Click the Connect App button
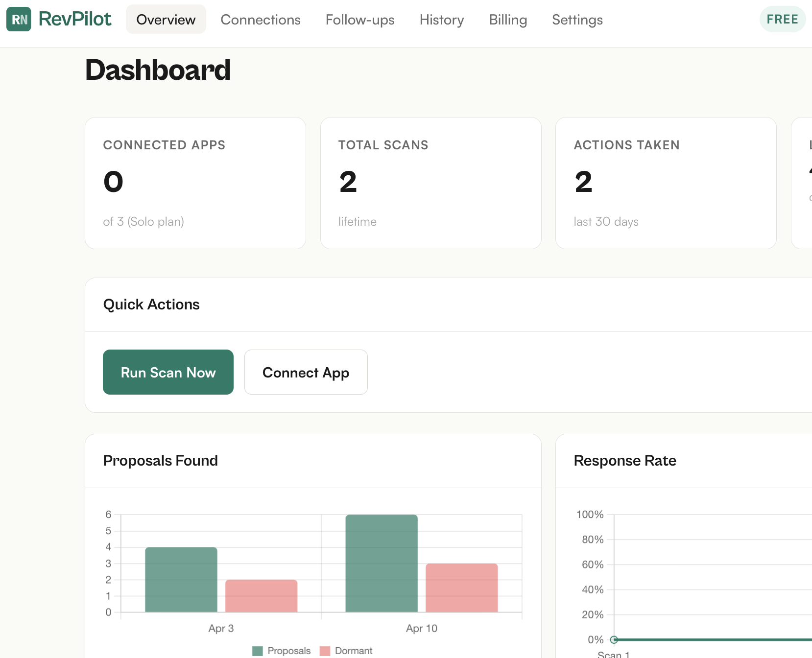Screen dimensions: 812x658 (306, 372)
